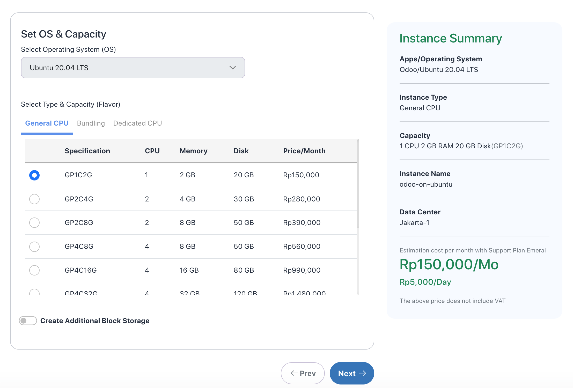Click the Next button to proceed
573x392 pixels.
pos(351,373)
